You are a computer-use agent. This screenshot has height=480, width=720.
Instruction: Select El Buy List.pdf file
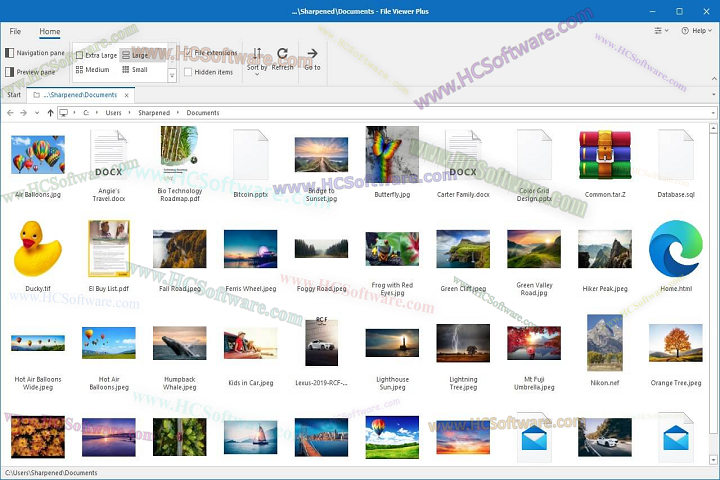pyautogui.click(x=109, y=248)
